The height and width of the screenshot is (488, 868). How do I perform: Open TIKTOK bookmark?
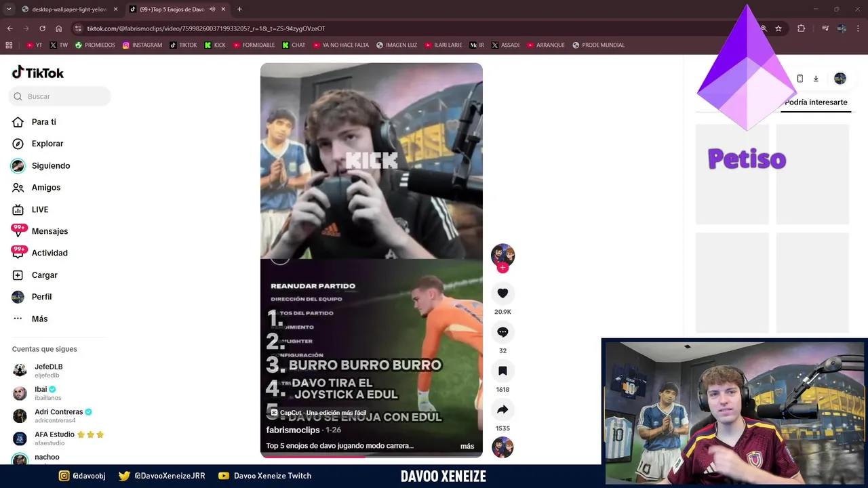pyautogui.click(x=183, y=45)
